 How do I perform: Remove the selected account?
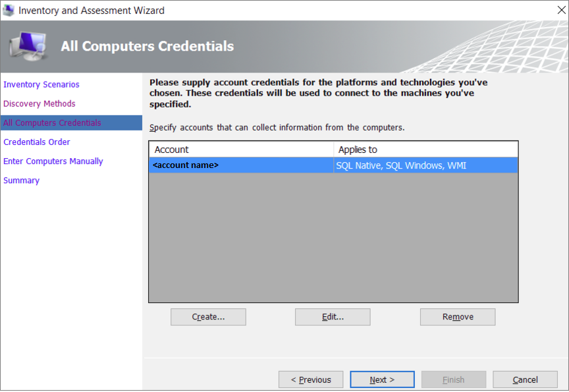458,317
